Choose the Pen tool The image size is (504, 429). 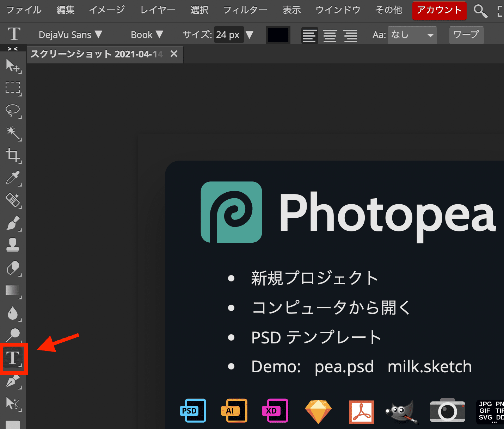13,381
